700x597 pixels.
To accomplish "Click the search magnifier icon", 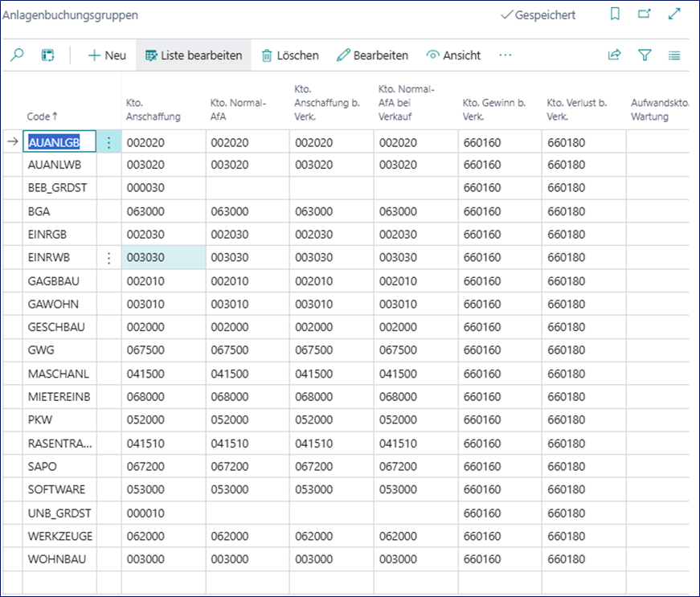I will click(x=18, y=55).
